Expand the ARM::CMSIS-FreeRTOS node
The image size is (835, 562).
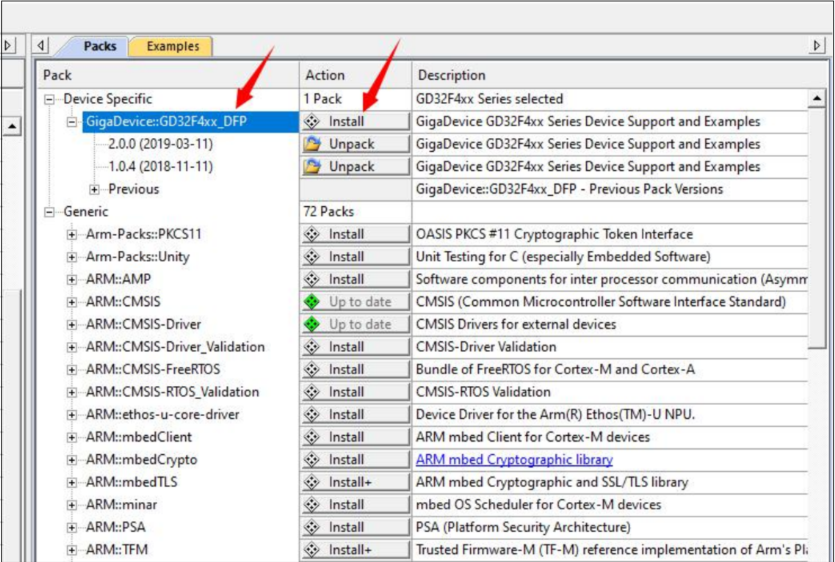71,370
